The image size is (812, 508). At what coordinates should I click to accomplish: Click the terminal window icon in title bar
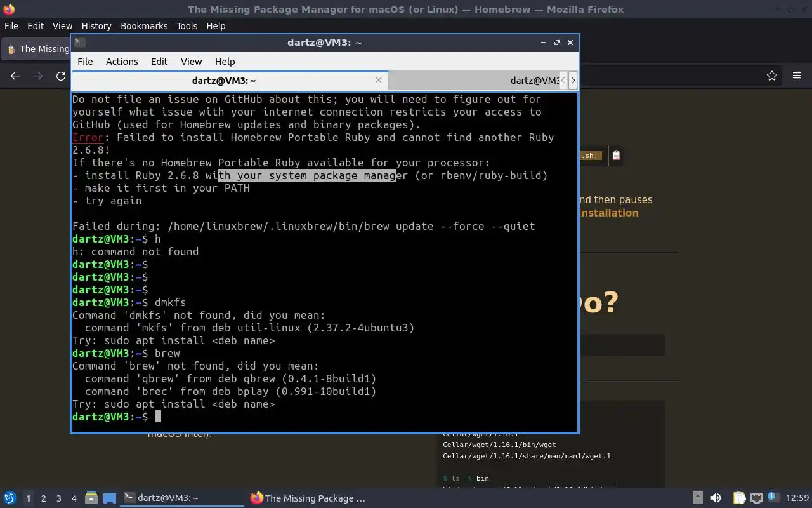(79, 43)
